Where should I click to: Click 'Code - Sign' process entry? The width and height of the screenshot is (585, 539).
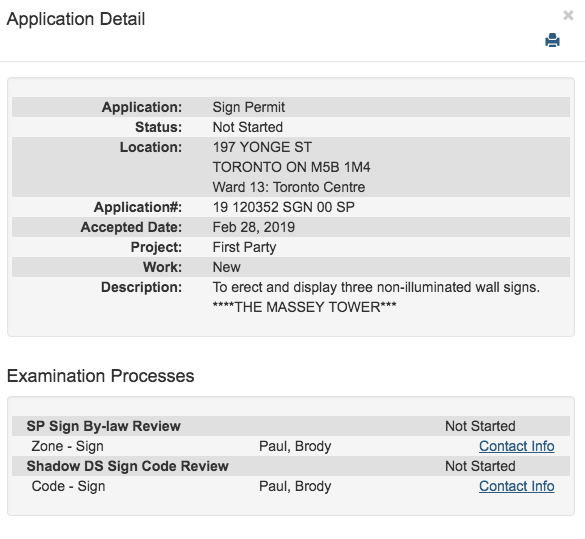click(68, 486)
